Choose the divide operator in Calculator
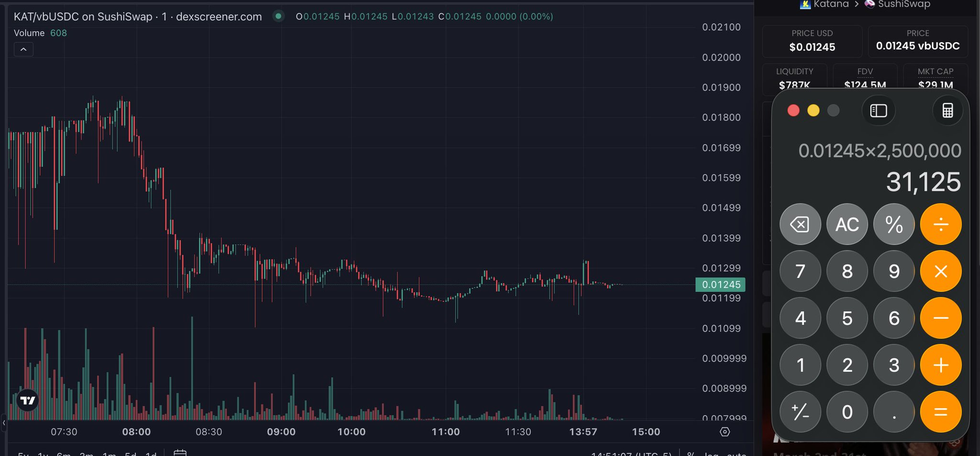The height and width of the screenshot is (456, 980). pos(941,224)
